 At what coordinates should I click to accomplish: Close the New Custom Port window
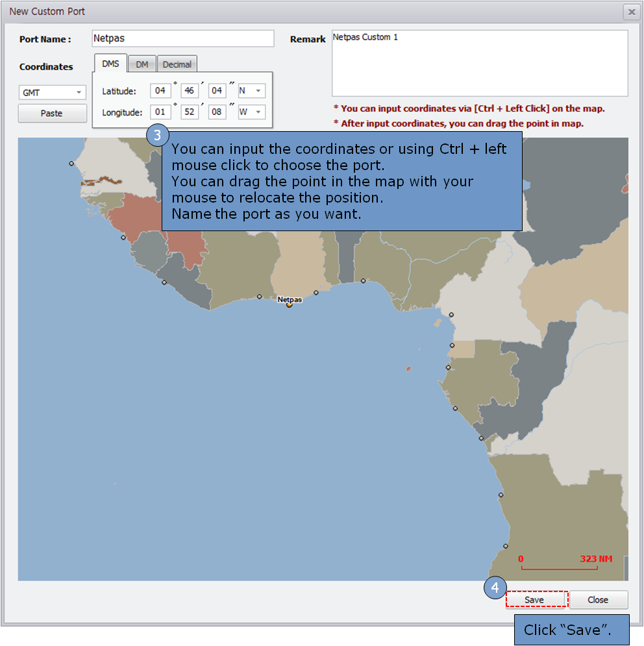(x=631, y=12)
